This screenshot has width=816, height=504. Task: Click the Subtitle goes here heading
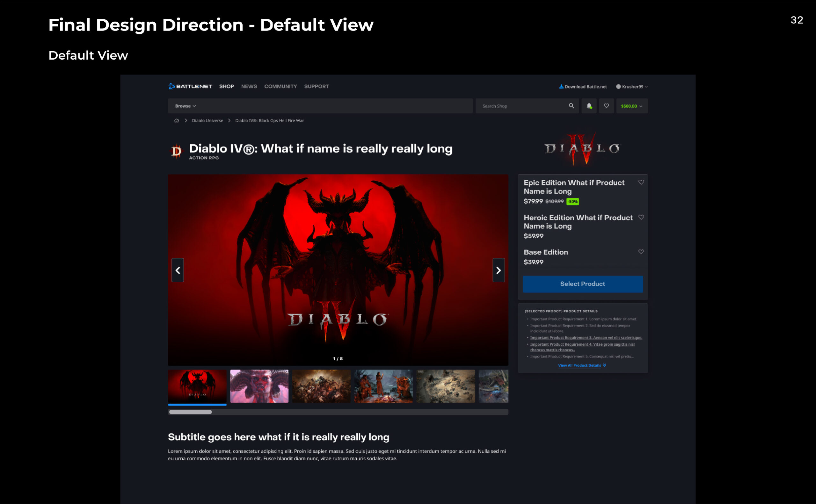(279, 437)
